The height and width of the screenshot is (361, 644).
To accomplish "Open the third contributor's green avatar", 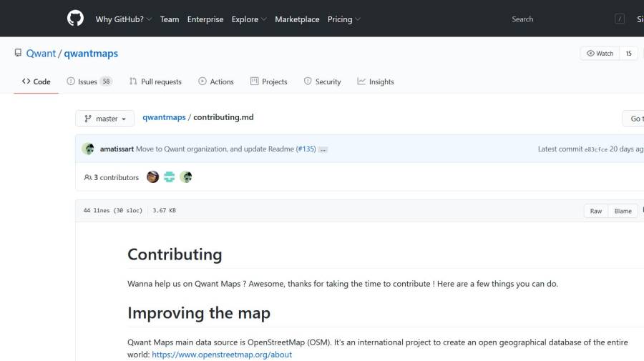I will click(185, 177).
